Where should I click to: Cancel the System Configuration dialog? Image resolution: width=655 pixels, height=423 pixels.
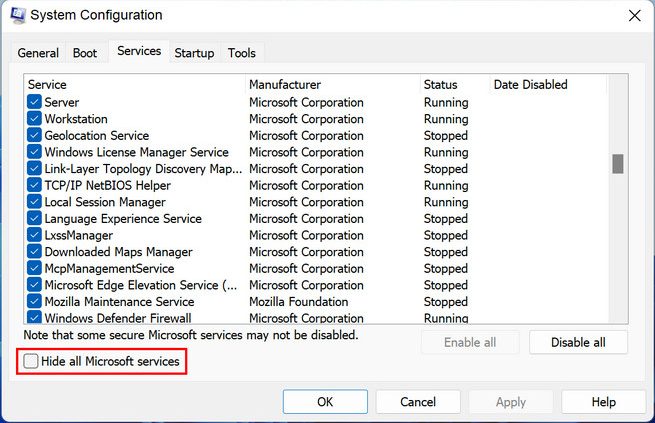pos(418,402)
